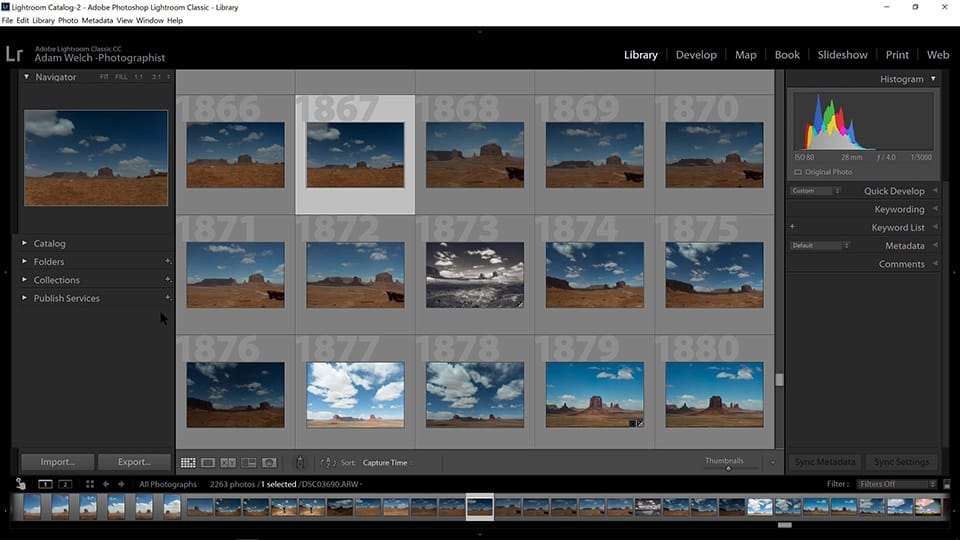Set Navigator zoom to 3:1
The height and width of the screenshot is (540, 960).
pos(156,77)
